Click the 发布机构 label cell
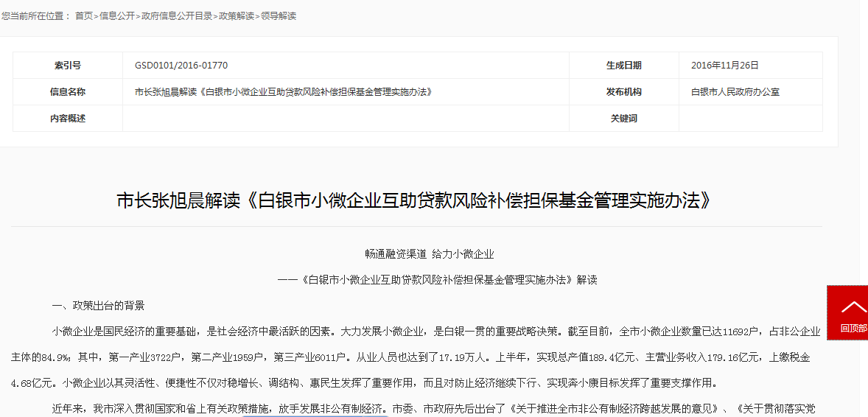Screen dimensions: 868x417 (623, 92)
